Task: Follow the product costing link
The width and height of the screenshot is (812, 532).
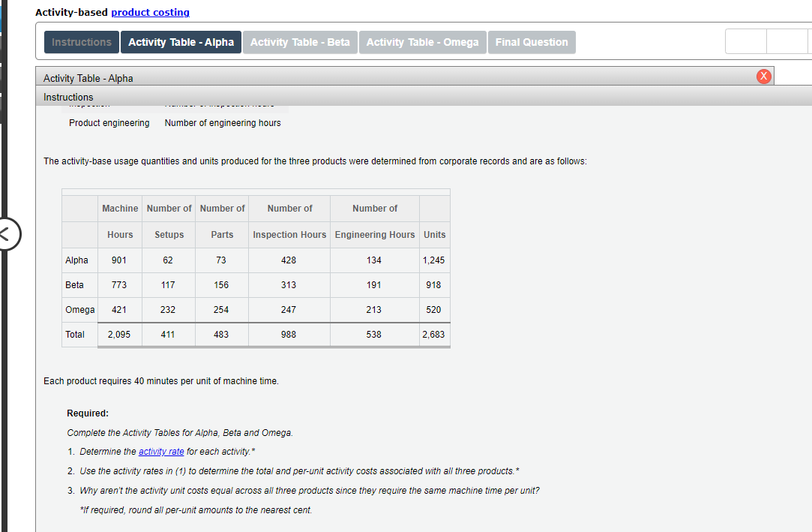Action: coord(150,12)
